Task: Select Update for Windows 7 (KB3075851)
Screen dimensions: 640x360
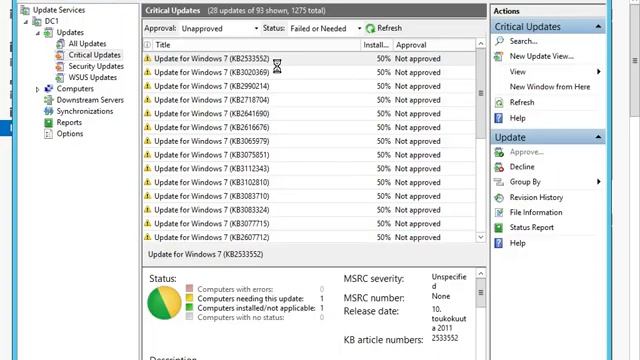Action: tap(309, 155)
